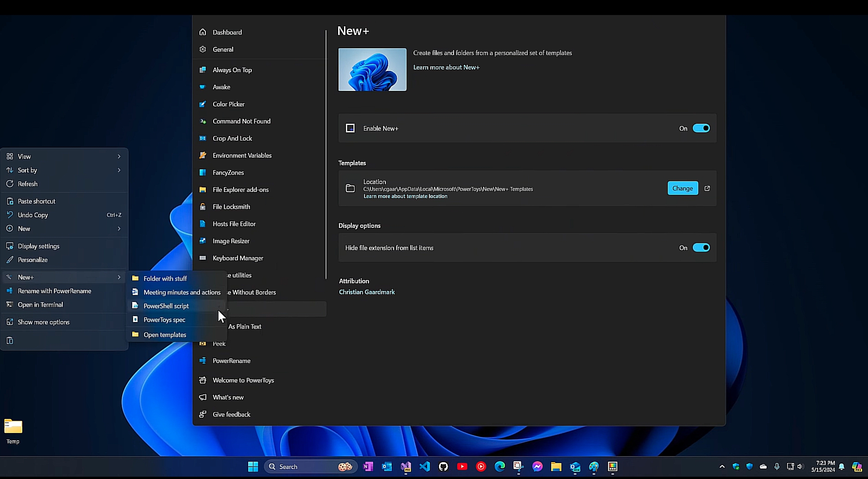This screenshot has width=868, height=479.
Task: Select the PowerShell script template
Action: coord(177,306)
